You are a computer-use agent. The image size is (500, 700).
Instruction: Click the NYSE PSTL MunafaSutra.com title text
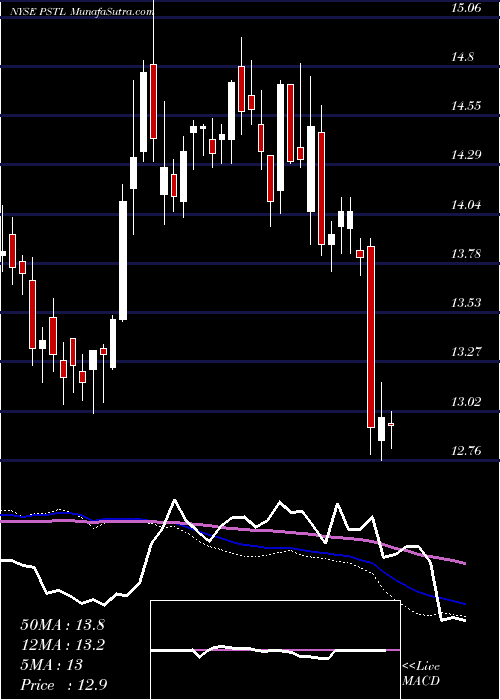[82, 12]
